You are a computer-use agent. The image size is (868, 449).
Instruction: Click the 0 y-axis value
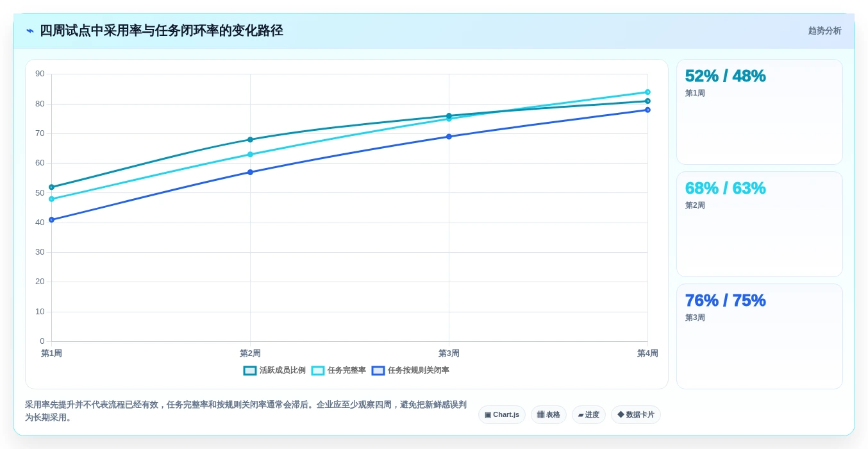point(42,341)
